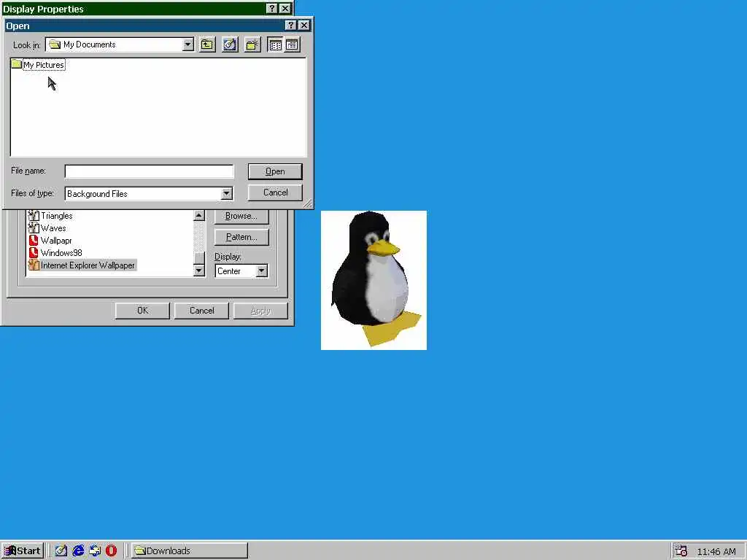
Task: Switch to Details view icon
Action: (292, 44)
